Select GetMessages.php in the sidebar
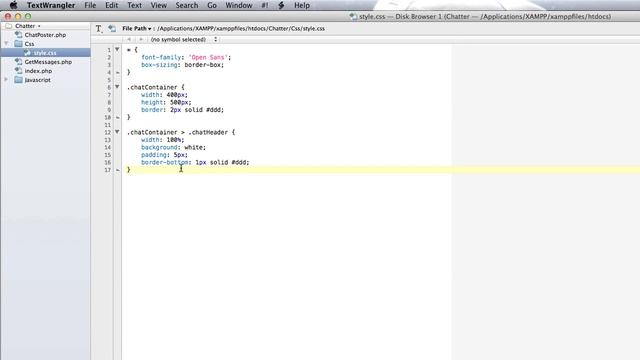640x360 pixels. [x=48, y=62]
